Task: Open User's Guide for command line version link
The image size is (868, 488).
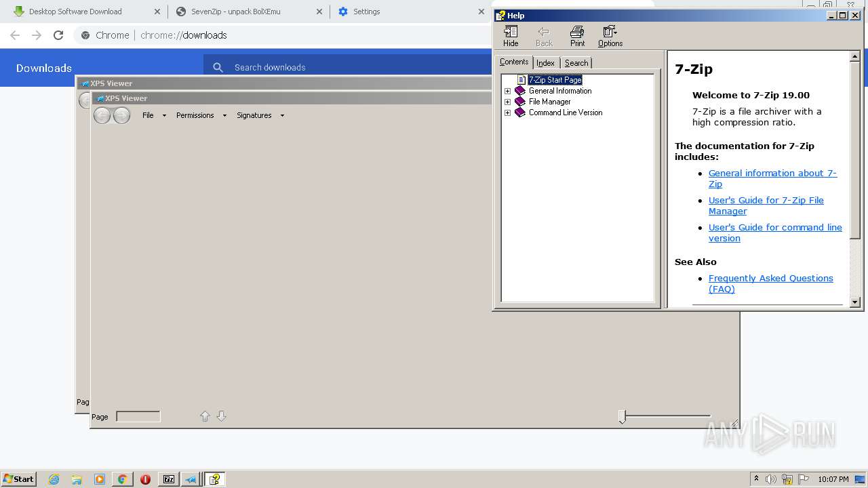Action: point(775,232)
